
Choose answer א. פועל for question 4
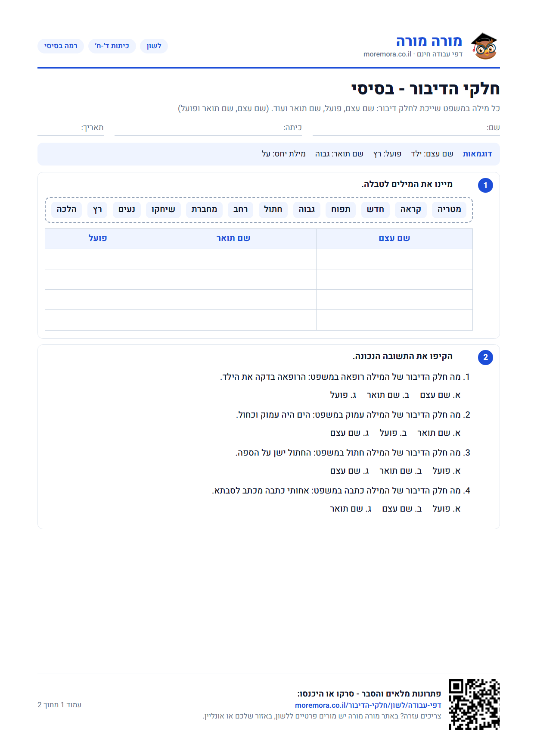point(447,509)
